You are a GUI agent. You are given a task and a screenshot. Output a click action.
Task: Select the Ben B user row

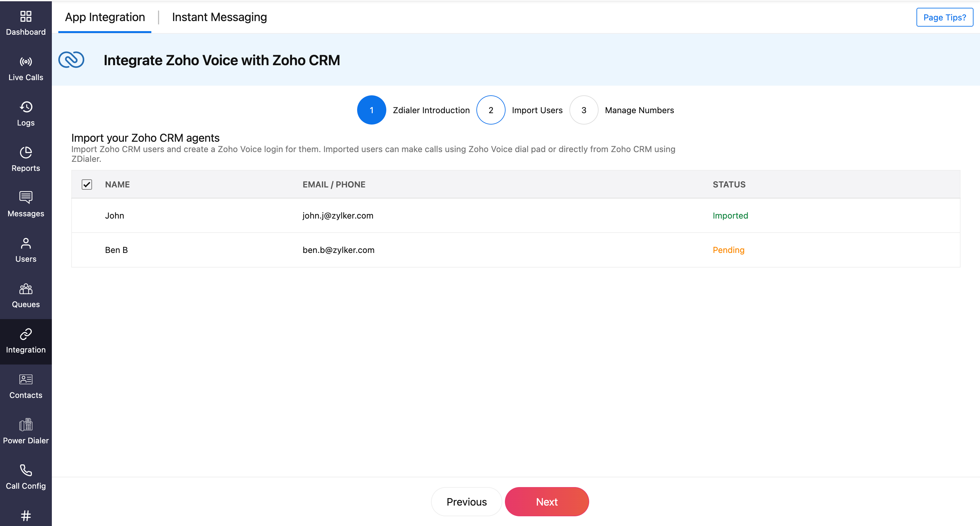coord(116,250)
